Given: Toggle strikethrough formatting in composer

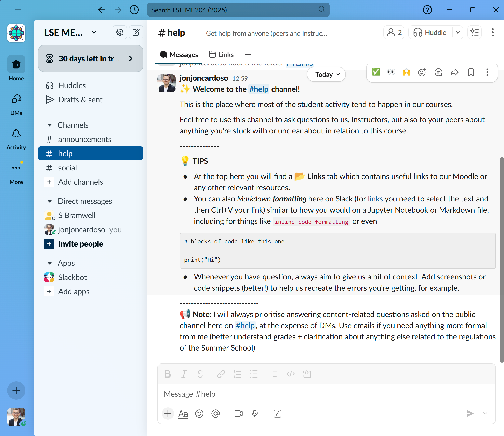Looking at the screenshot, I should pos(200,374).
